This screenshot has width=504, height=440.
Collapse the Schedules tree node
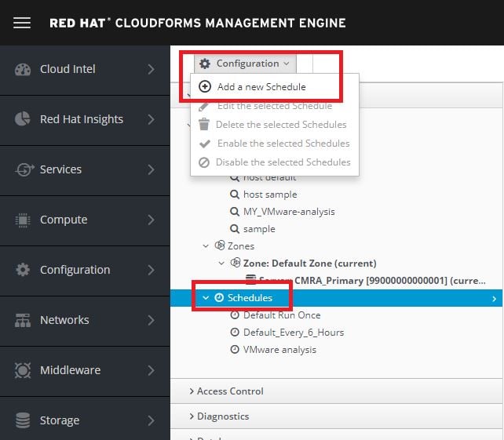(x=206, y=298)
